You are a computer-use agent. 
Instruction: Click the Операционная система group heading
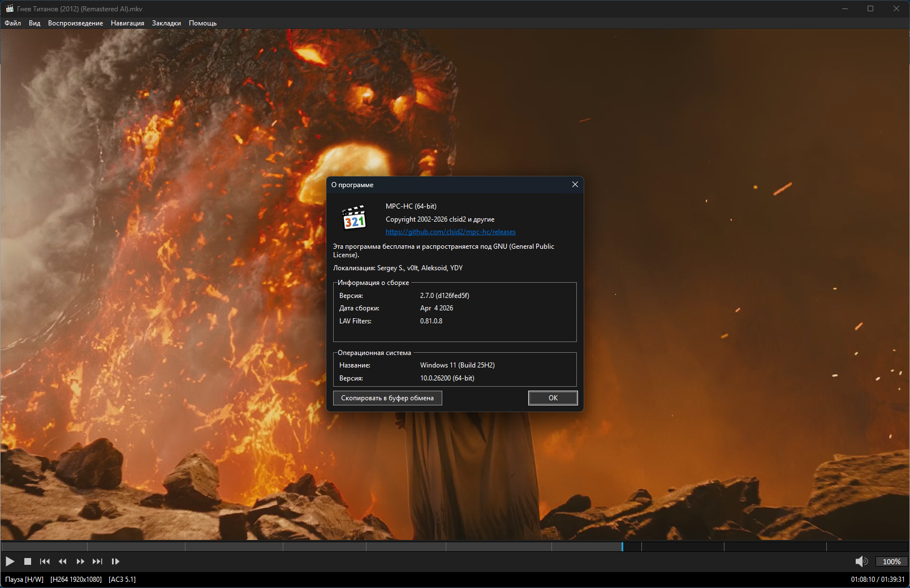coord(374,353)
